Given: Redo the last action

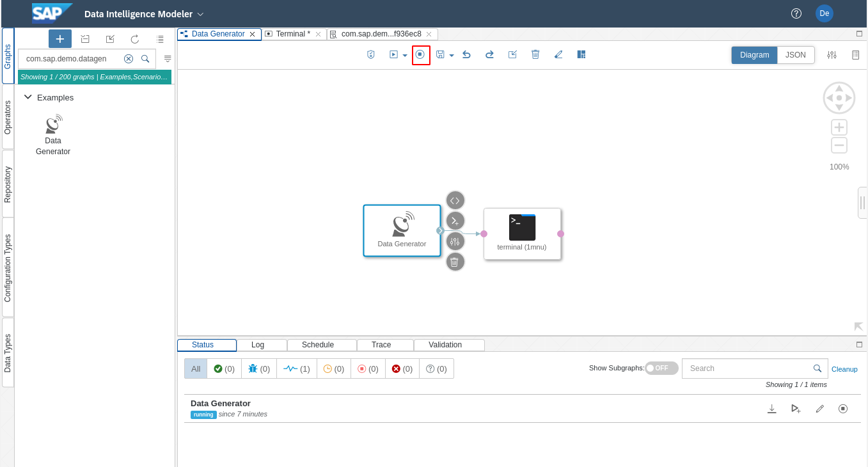Looking at the screenshot, I should click(489, 55).
